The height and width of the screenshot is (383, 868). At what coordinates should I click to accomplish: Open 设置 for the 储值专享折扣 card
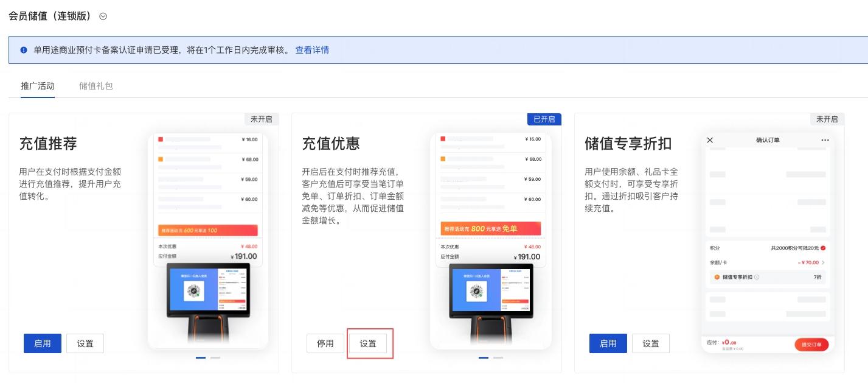651,343
